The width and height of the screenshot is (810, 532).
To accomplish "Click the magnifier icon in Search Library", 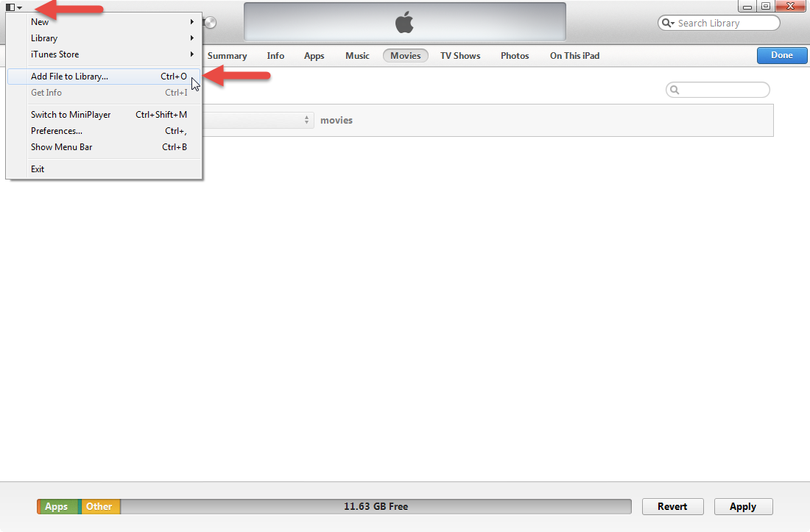I will [667, 24].
